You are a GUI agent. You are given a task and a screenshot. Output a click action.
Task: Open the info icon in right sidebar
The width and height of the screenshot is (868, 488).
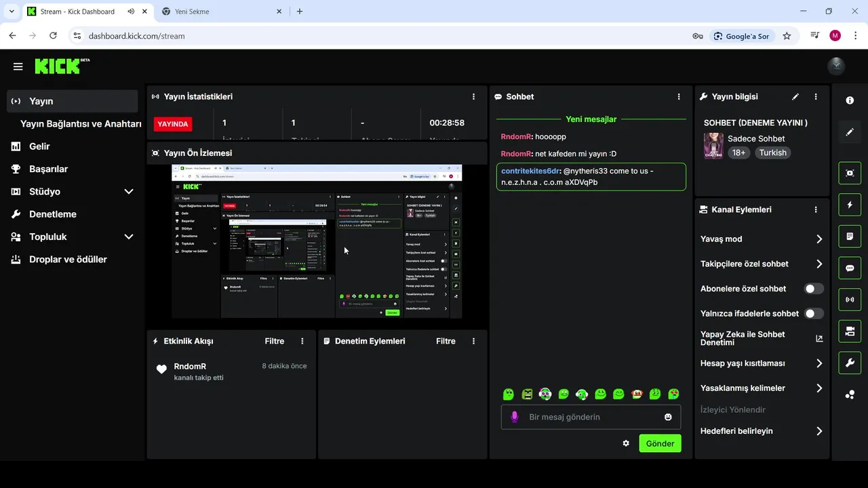[850, 100]
